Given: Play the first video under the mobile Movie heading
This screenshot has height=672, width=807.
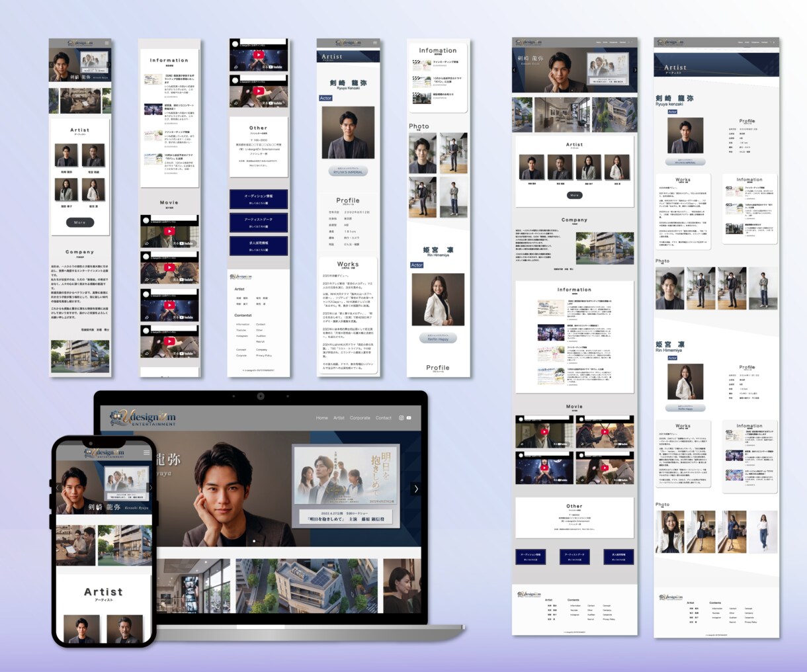Looking at the screenshot, I should 169,231.
